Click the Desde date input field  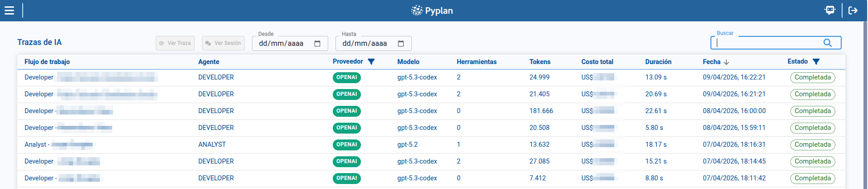click(281, 44)
